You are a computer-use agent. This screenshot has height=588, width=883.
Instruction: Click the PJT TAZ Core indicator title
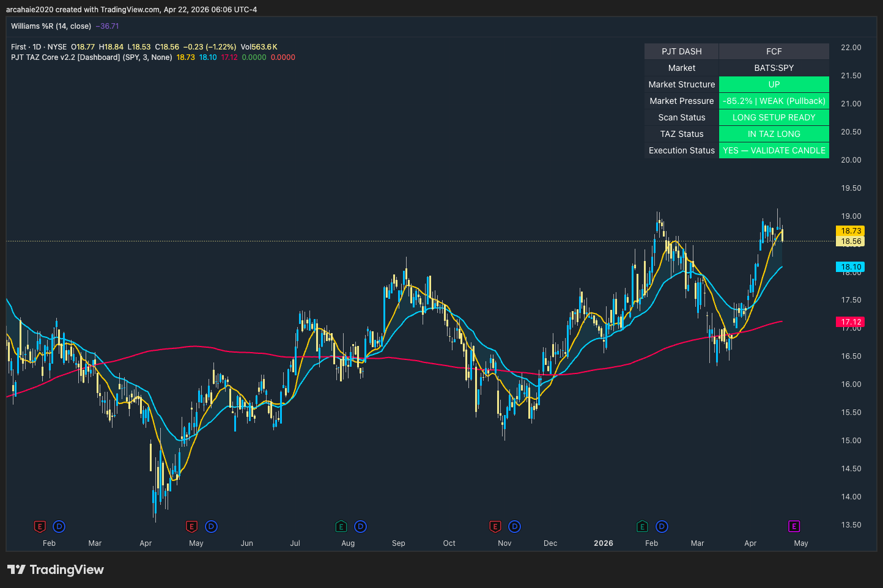[x=91, y=57]
